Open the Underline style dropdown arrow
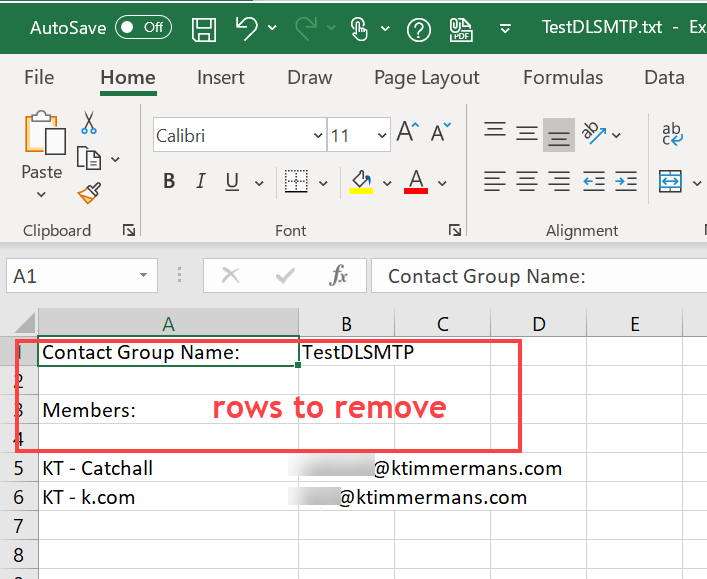Image resolution: width=707 pixels, height=579 pixels. 259,183
